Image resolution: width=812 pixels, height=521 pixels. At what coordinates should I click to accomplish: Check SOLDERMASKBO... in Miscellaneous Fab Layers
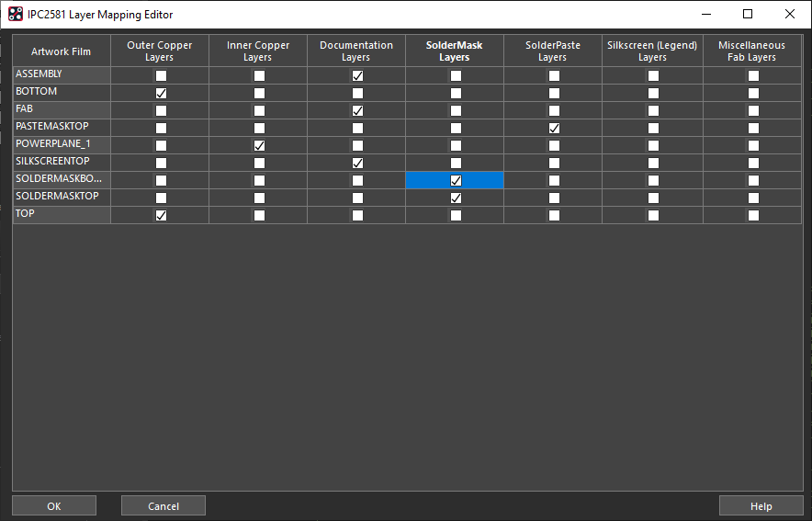click(753, 180)
